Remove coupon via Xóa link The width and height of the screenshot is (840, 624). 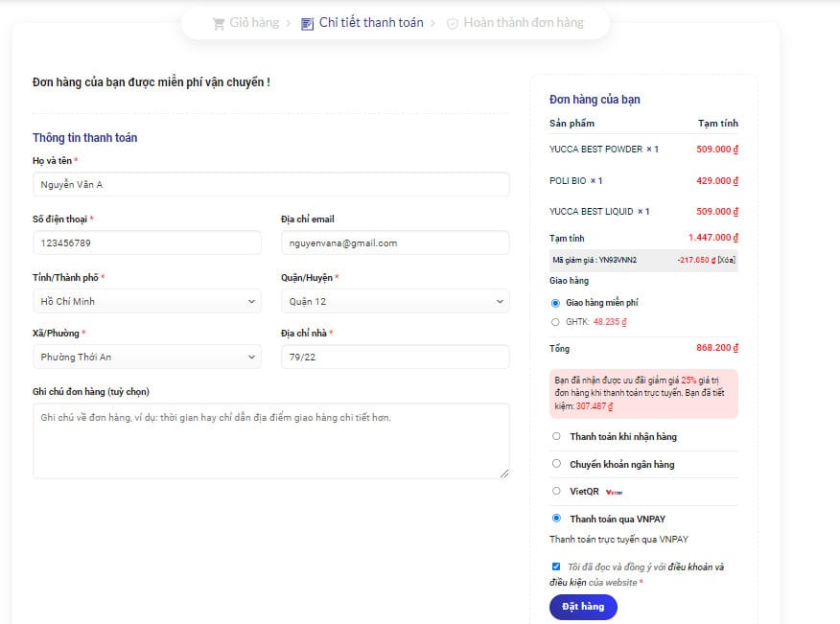click(x=726, y=260)
